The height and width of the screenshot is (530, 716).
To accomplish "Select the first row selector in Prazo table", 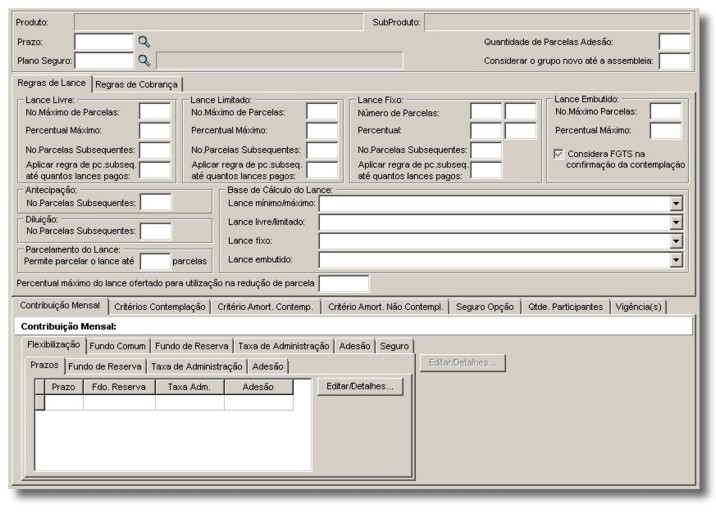I will [40, 402].
